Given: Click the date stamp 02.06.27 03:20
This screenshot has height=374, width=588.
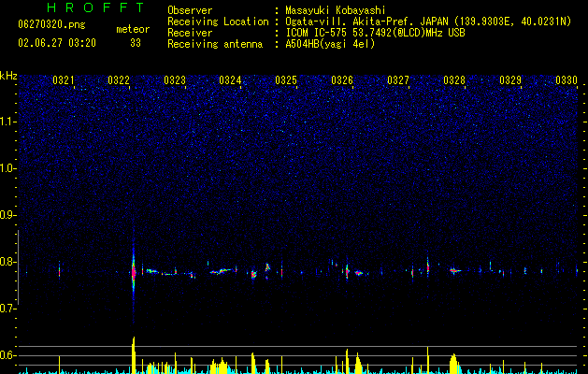Looking at the screenshot, I should (57, 43).
